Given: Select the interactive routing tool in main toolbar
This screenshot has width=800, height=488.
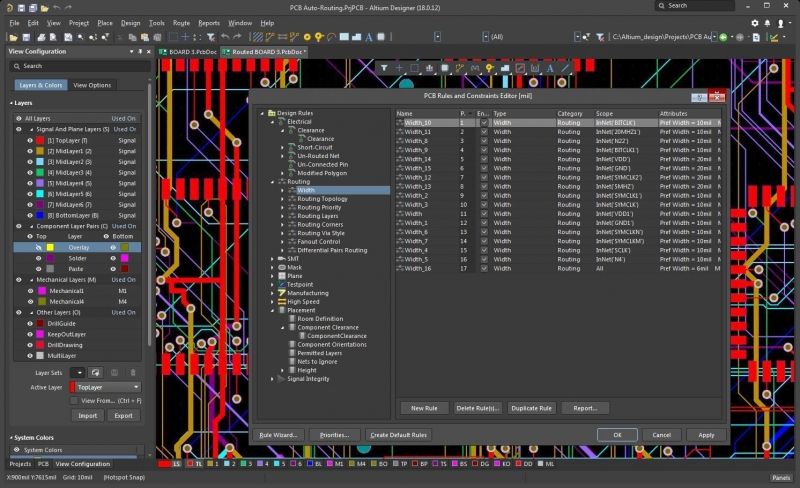Looking at the screenshot, I should tap(269, 37).
